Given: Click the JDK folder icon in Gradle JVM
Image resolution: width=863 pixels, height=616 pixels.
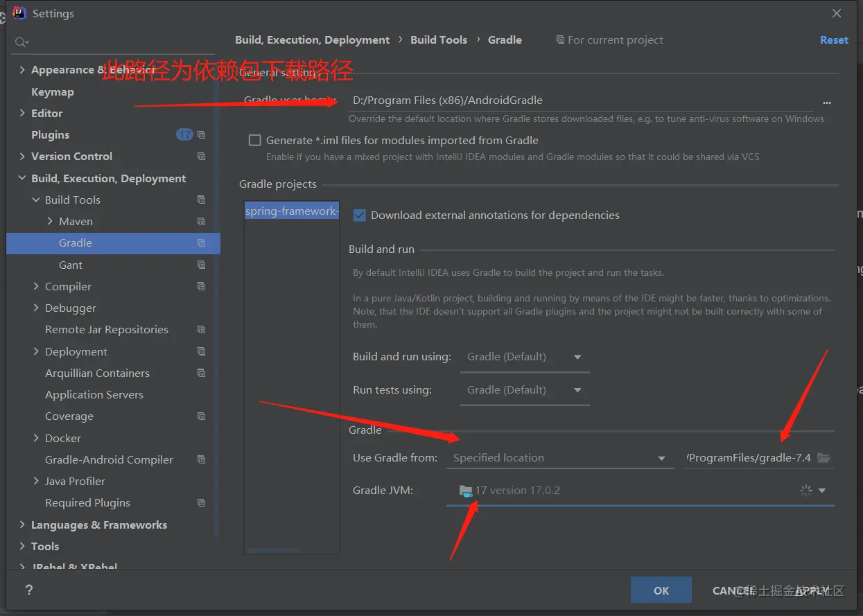Looking at the screenshot, I should pyautogui.click(x=466, y=491).
